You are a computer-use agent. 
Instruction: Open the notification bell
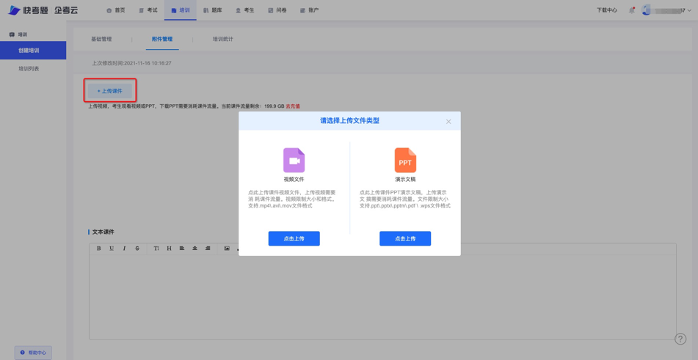tap(632, 10)
